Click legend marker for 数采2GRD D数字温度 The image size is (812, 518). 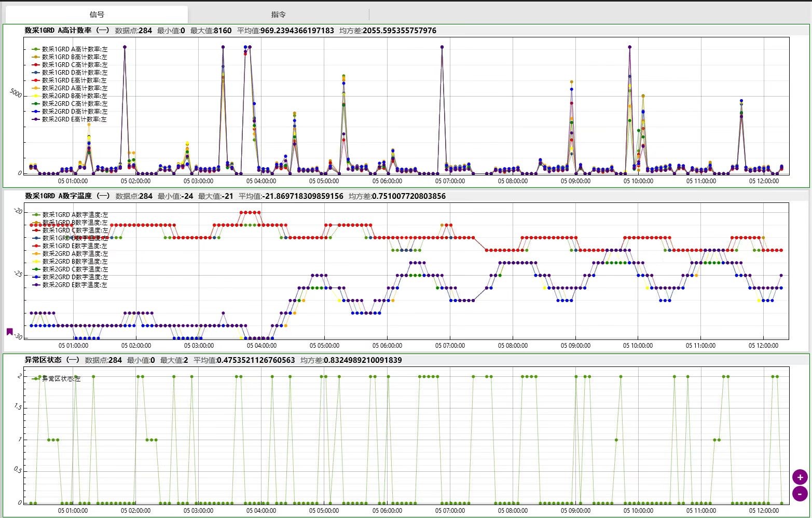[36, 277]
